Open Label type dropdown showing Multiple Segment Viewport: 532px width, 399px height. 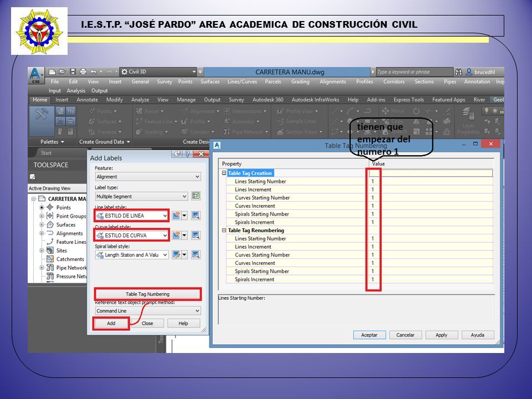[141, 196]
